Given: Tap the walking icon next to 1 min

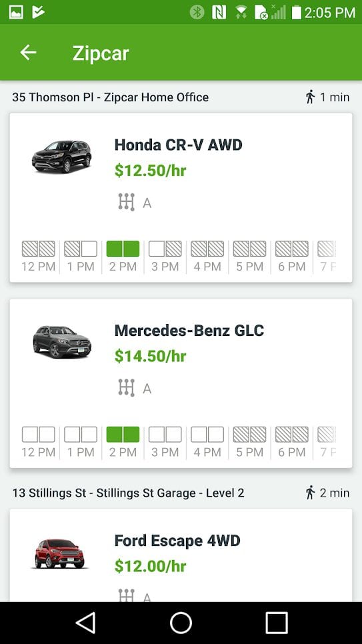Looking at the screenshot, I should (x=310, y=97).
